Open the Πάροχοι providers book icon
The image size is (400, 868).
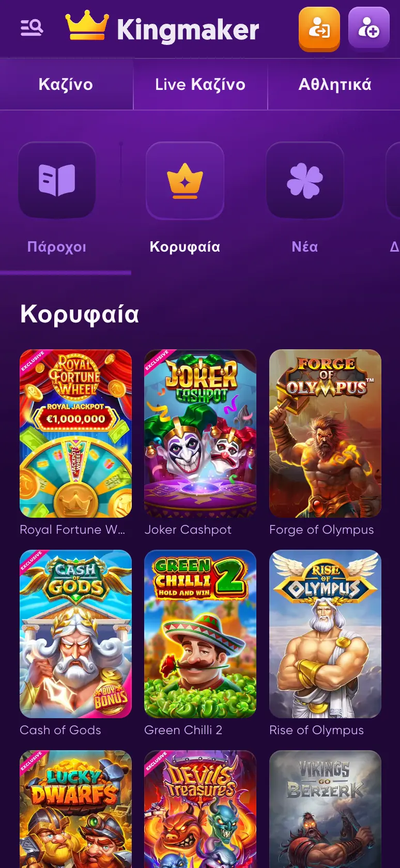point(57,180)
